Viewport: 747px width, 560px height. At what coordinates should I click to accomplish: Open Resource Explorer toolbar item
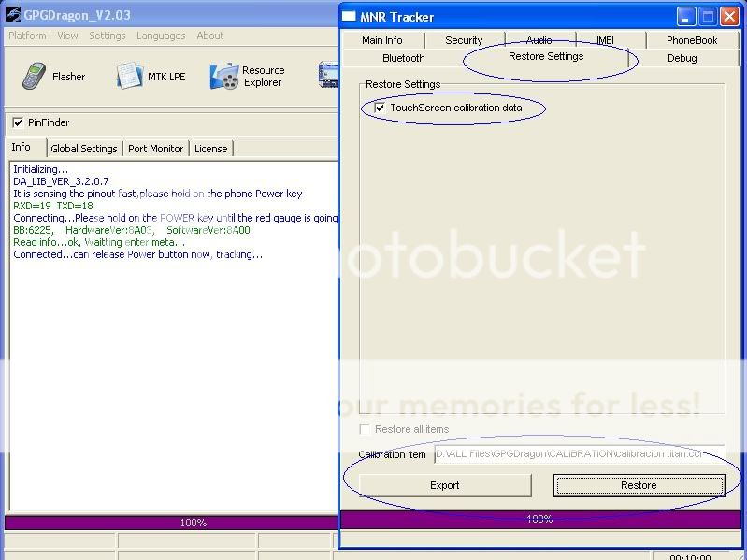point(247,76)
